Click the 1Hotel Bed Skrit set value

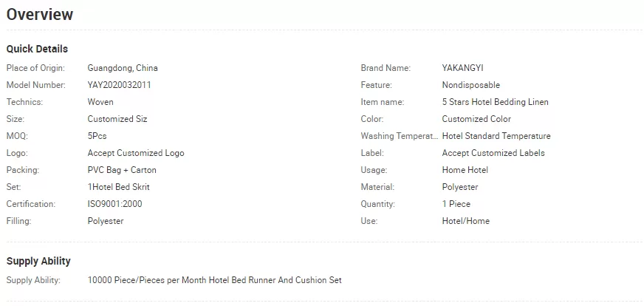point(118,187)
